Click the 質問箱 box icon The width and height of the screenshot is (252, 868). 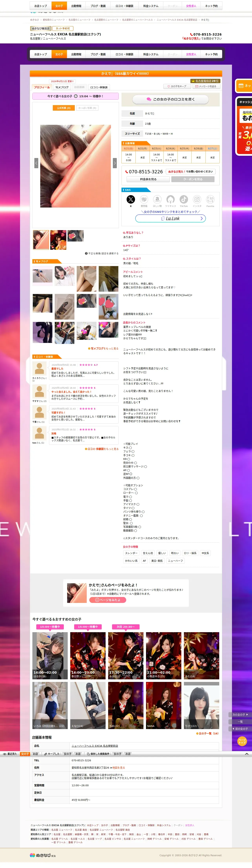tap(144, 199)
